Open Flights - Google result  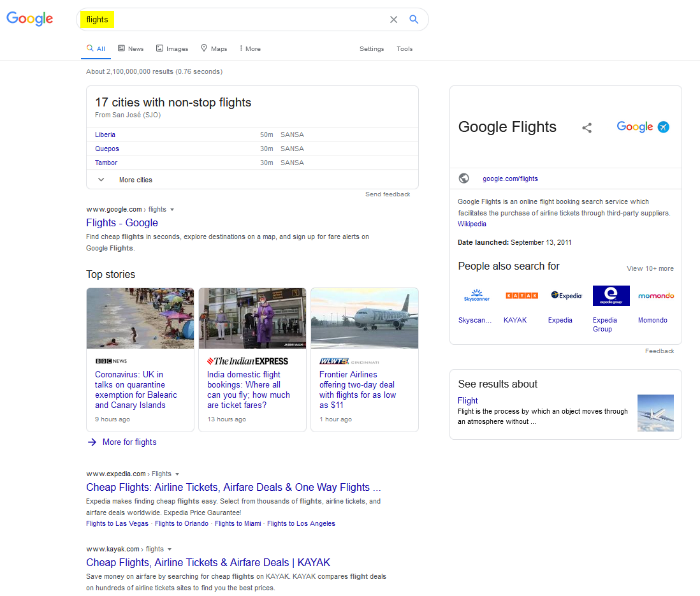tap(122, 222)
